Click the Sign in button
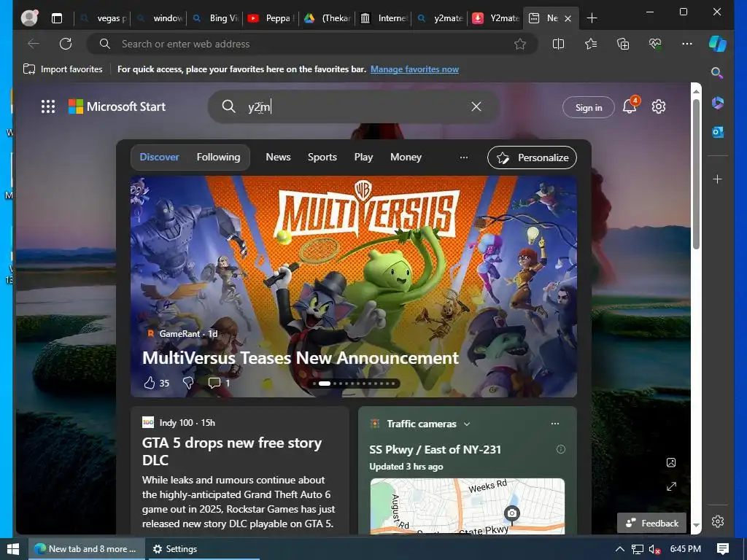The image size is (747, 560). tap(589, 107)
